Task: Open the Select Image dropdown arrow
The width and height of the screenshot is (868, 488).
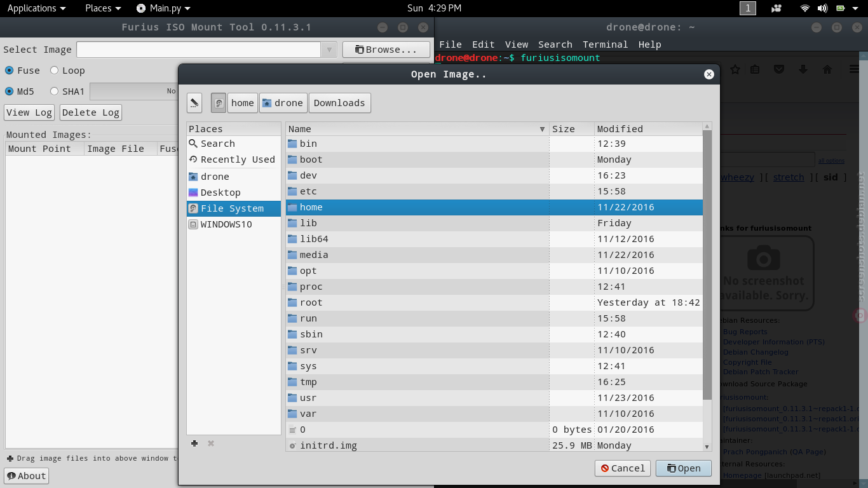Action: [x=329, y=50]
